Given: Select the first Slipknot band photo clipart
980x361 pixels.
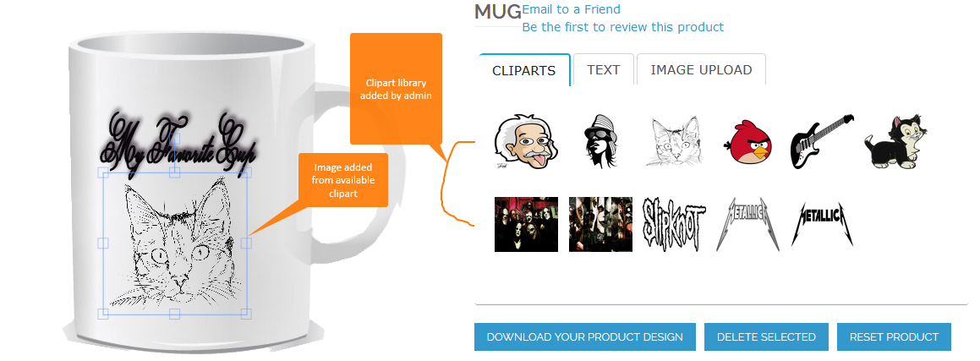Looking at the screenshot, I should click(526, 224).
